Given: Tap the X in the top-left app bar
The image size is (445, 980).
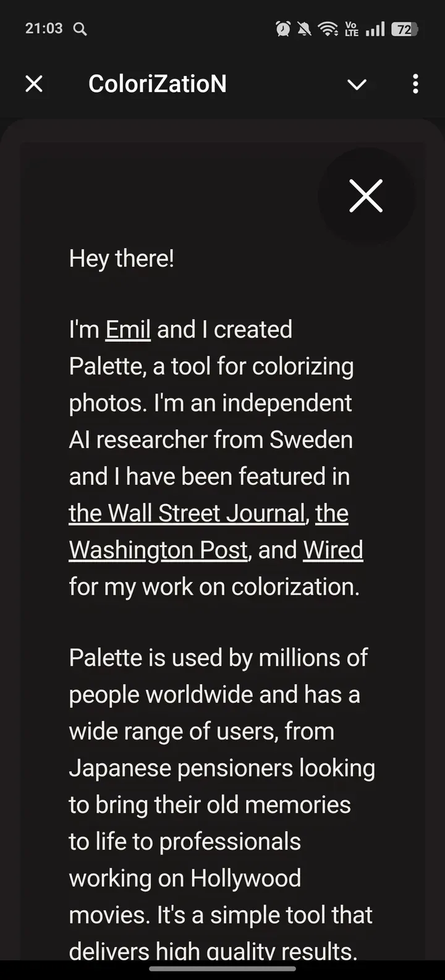Looking at the screenshot, I should [x=34, y=84].
